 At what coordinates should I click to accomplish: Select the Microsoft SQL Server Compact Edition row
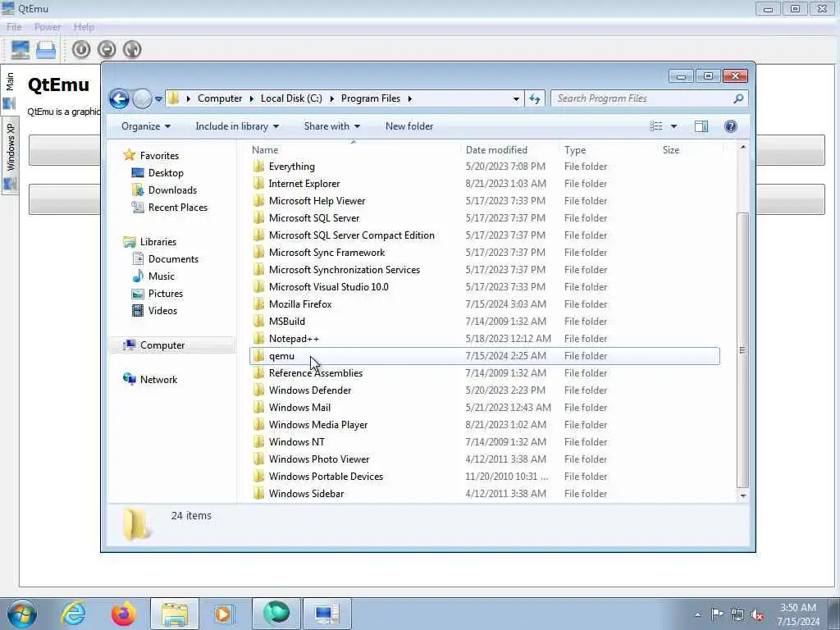coord(485,235)
